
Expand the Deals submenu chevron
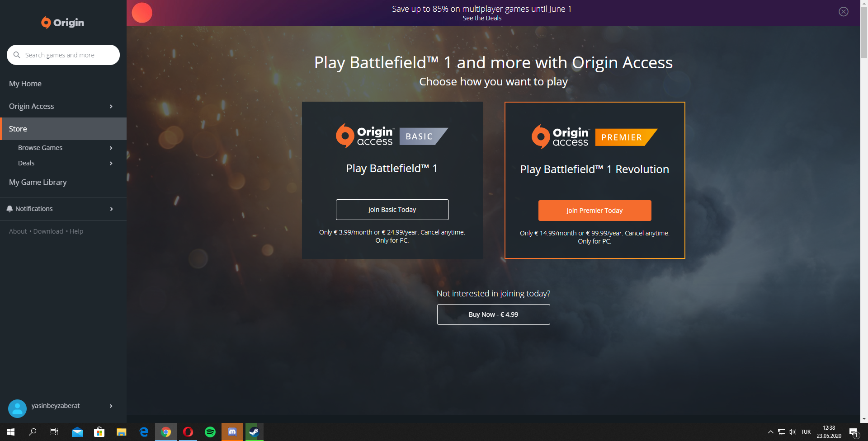click(x=111, y=163)
